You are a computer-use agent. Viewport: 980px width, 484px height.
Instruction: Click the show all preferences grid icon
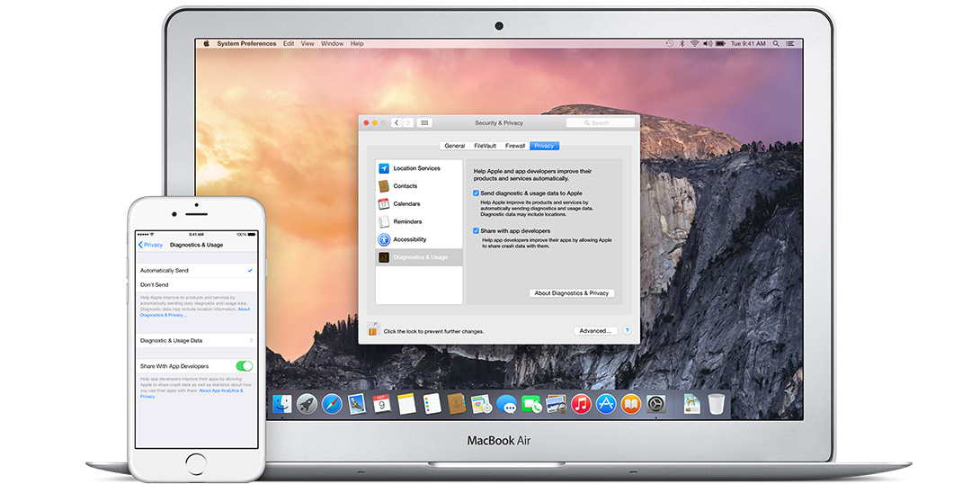(x=424, y=122)
